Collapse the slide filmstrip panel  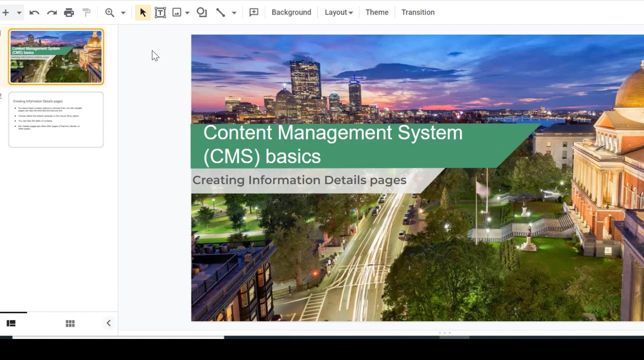pos(108,323)
